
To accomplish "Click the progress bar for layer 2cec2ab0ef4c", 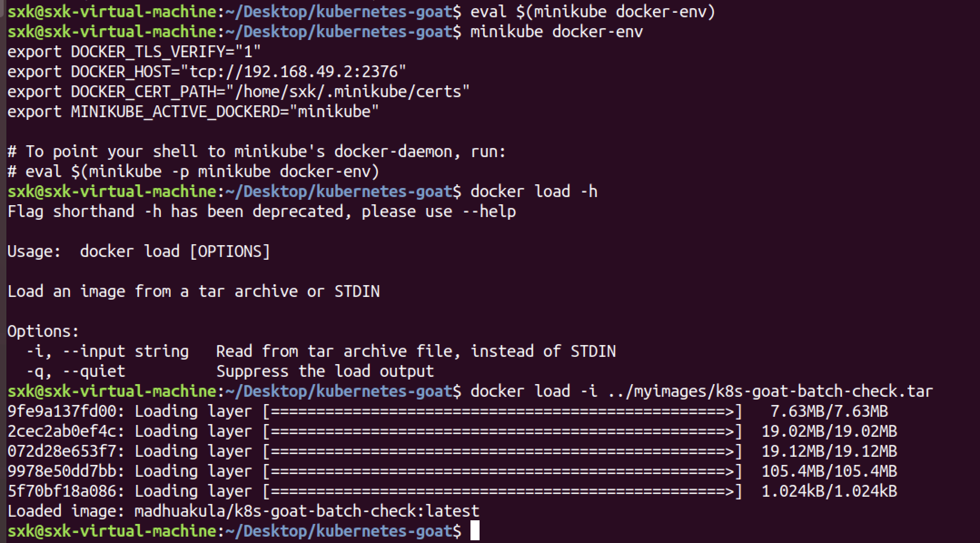I will (502, 431).
